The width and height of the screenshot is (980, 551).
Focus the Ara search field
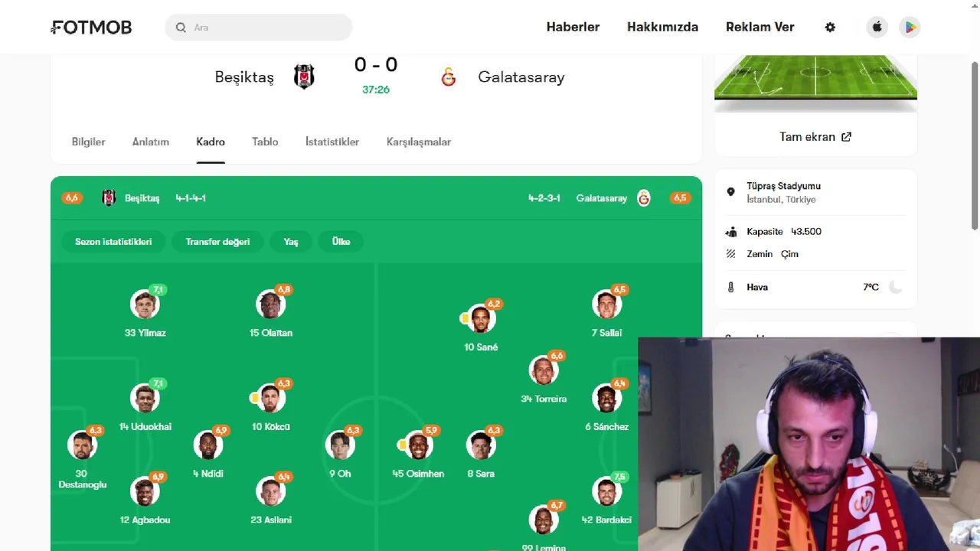(x=259, y=28)
